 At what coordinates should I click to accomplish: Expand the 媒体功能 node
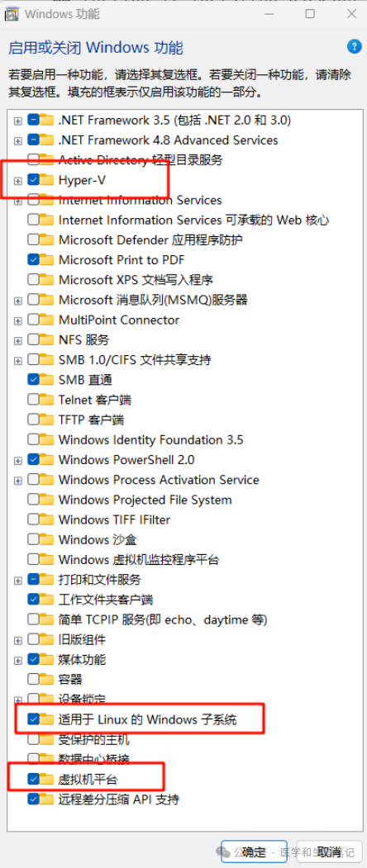tap(18, 660)
